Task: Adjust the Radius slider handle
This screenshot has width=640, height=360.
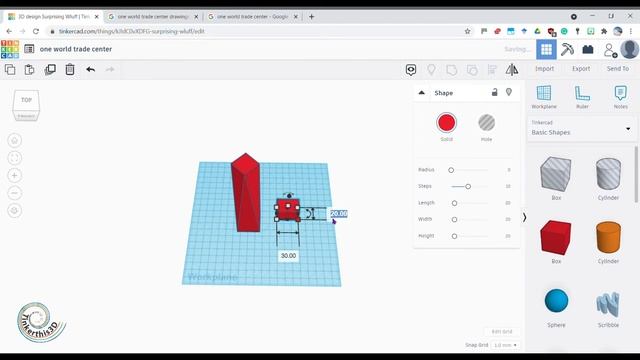Action: [x=451, y=170]
